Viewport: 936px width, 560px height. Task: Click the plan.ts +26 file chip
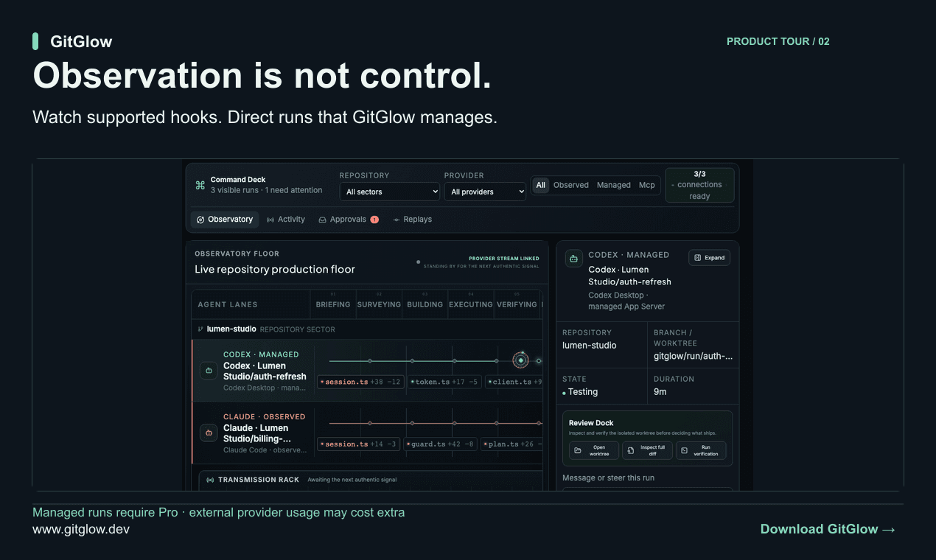point(511,444)
